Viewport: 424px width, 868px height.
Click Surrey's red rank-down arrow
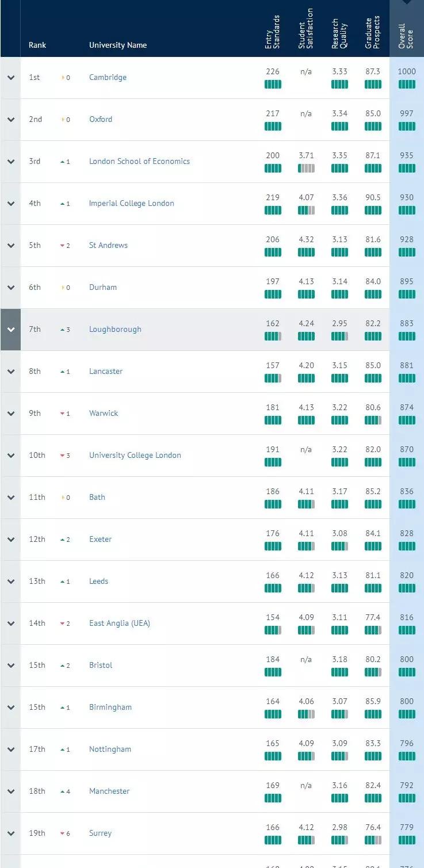[63, 833]
